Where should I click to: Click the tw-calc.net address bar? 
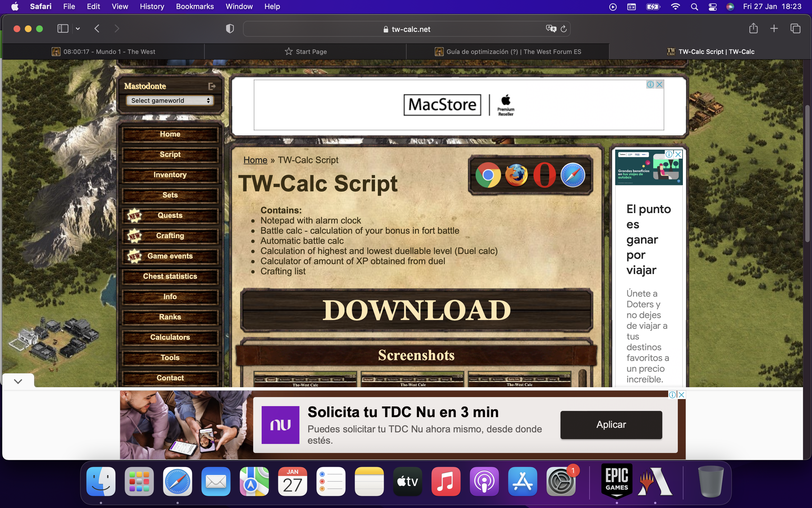[407, 29]
